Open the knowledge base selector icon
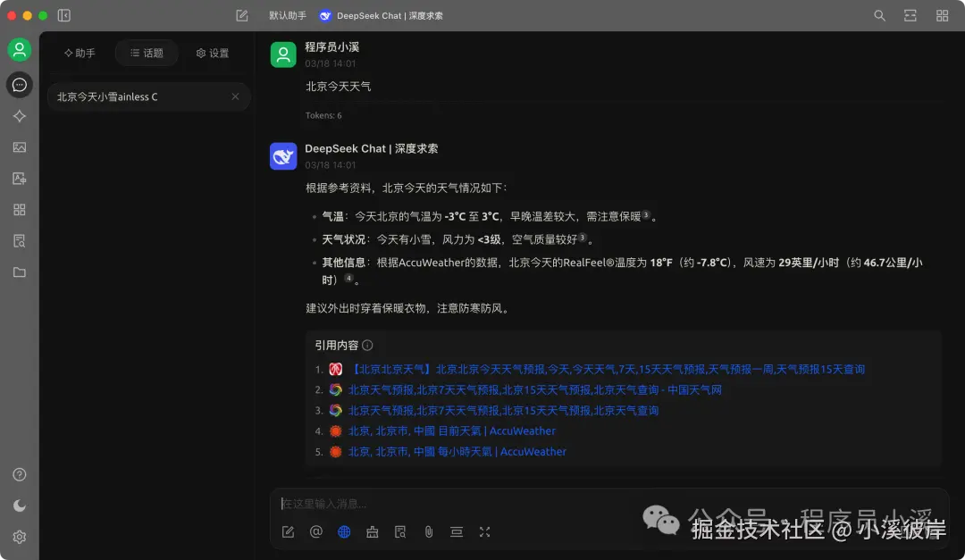This screenshot has width=965, height=560. click(400, 531)
